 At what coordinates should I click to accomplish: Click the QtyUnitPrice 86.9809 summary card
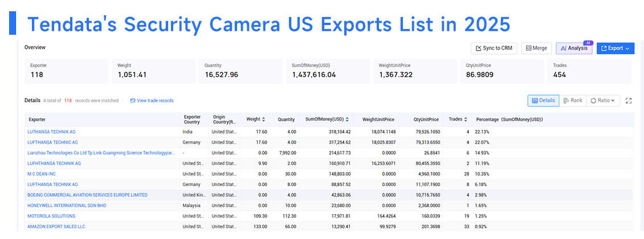coord(502,71)
